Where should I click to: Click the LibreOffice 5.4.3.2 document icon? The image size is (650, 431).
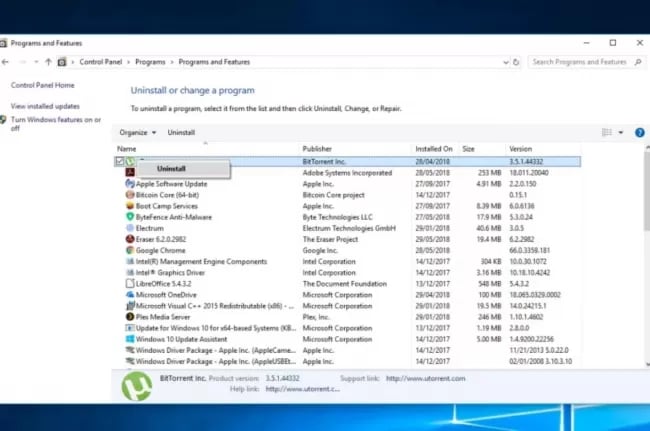pos(130,283)
